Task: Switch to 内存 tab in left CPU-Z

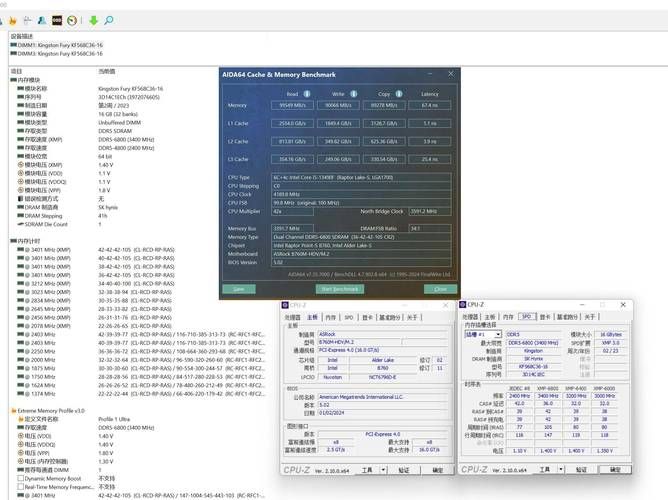Action: 331,317
